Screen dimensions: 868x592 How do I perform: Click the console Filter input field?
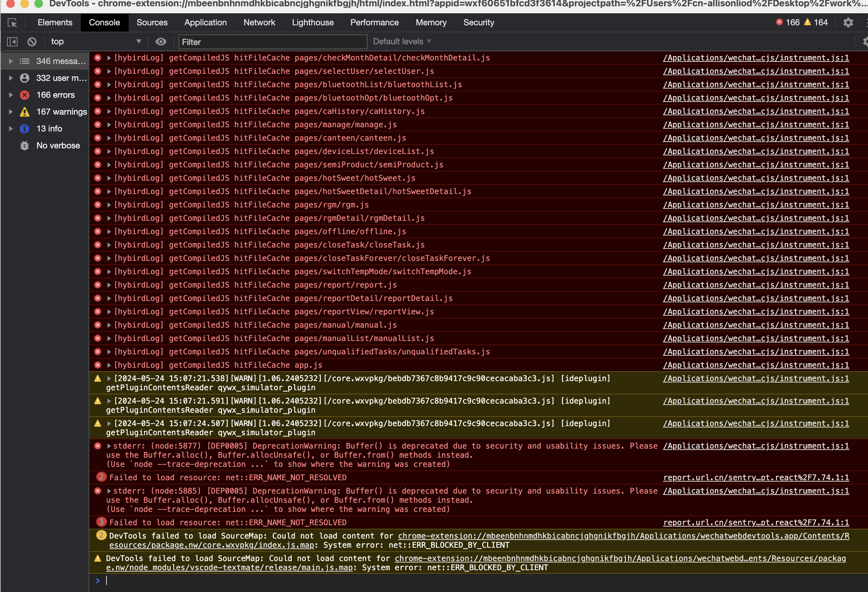tap(273, 42)
